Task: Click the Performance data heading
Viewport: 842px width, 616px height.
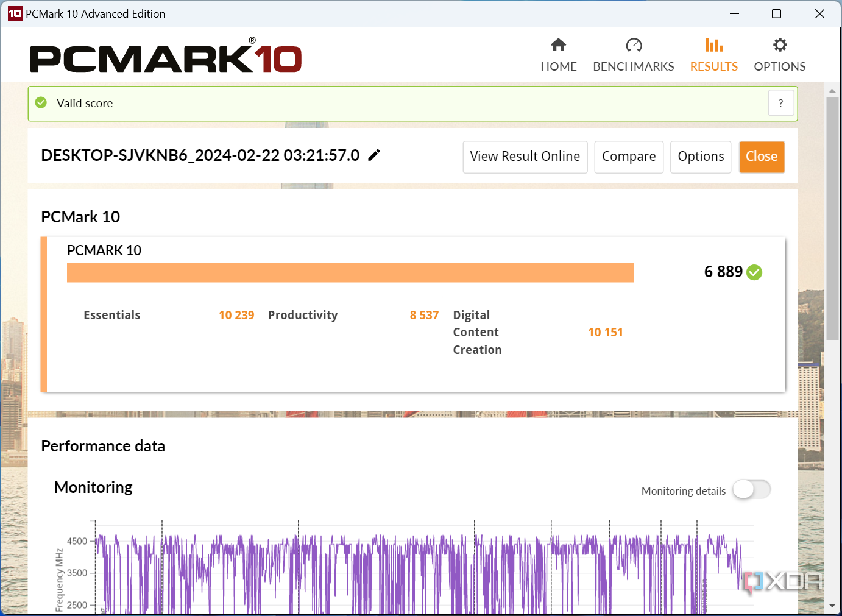Action: tap(103, 446)
